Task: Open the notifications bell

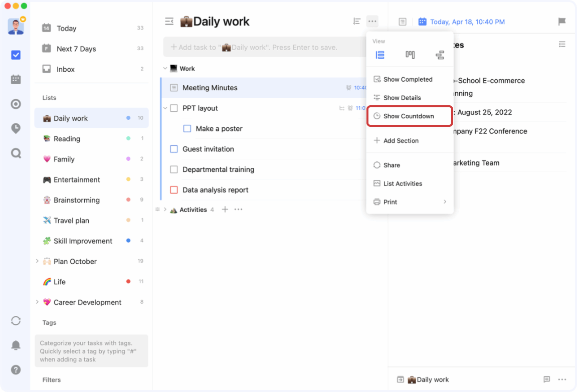Action: 16,345
